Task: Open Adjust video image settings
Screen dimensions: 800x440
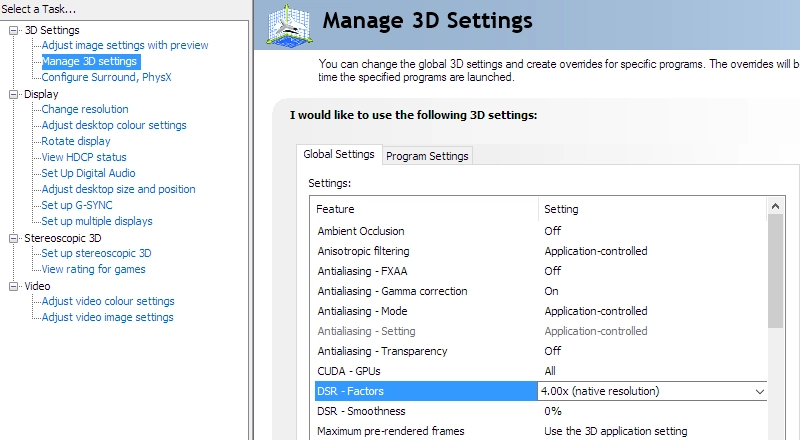Action: tap(108, 317)
